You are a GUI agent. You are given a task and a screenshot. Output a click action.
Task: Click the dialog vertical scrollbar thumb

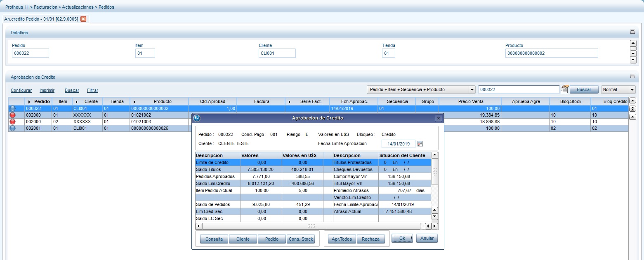pos(434,172)
